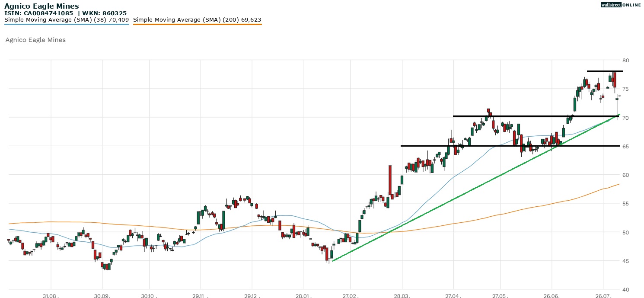Click the 29.12. date axis label
The image size is (644, 298).
[x=252, y=295]
